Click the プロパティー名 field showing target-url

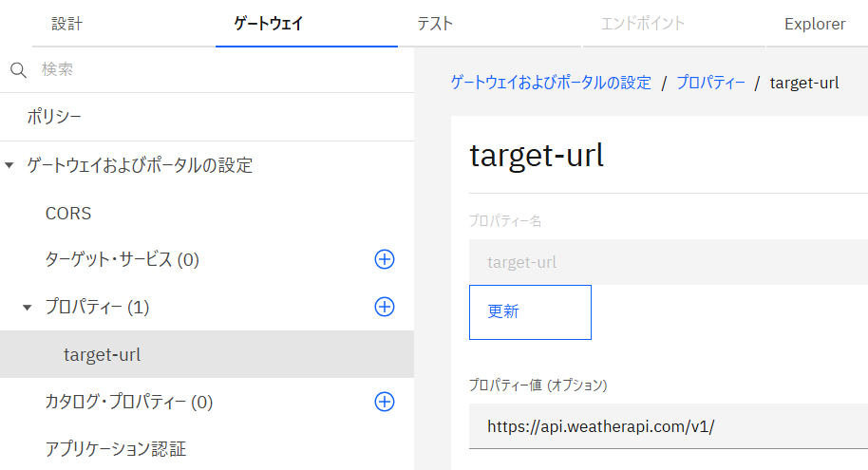click(669, 262)
